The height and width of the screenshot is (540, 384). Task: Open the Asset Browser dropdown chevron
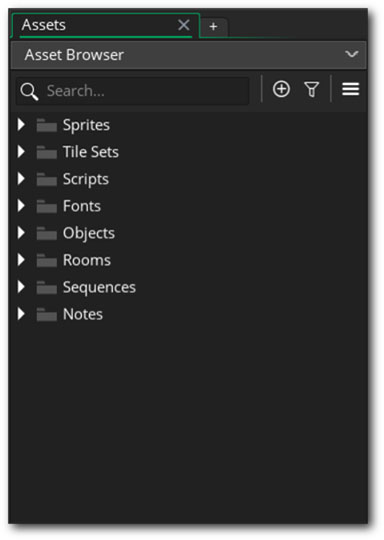coord(352,54)
